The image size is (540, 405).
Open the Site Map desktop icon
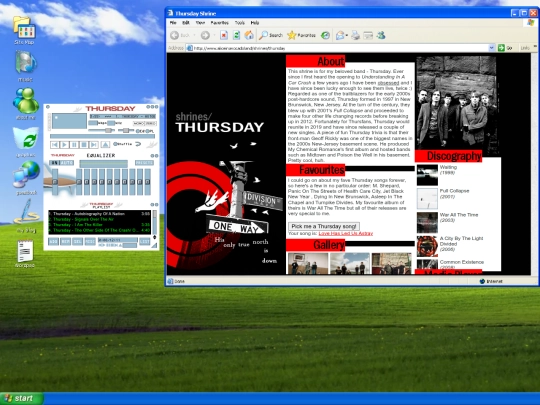coord(24,30)
